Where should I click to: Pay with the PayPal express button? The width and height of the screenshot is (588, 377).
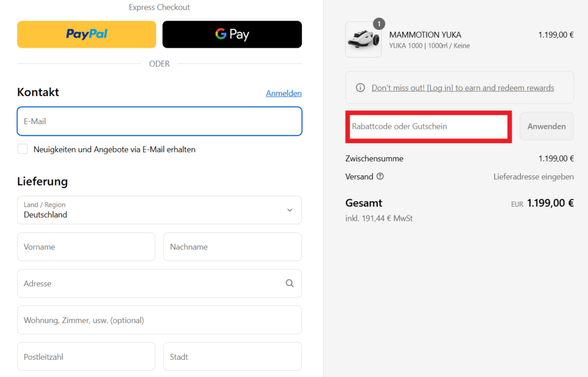(x=87, y=34)
